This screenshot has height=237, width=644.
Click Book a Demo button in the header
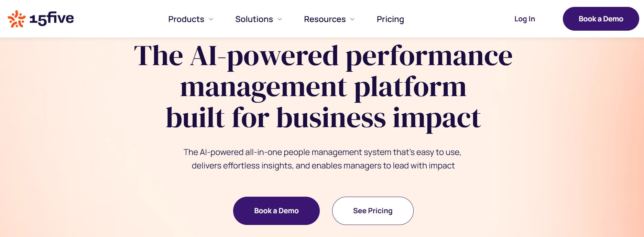[x=601, y=19]
